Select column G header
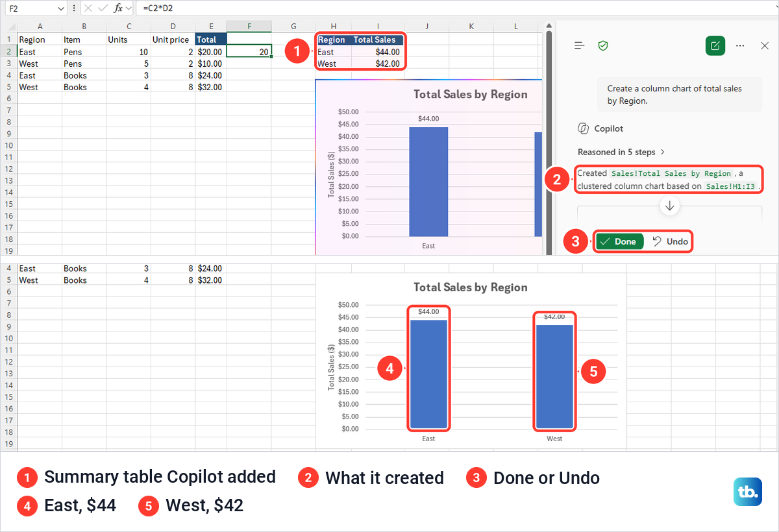 (293, 26)
